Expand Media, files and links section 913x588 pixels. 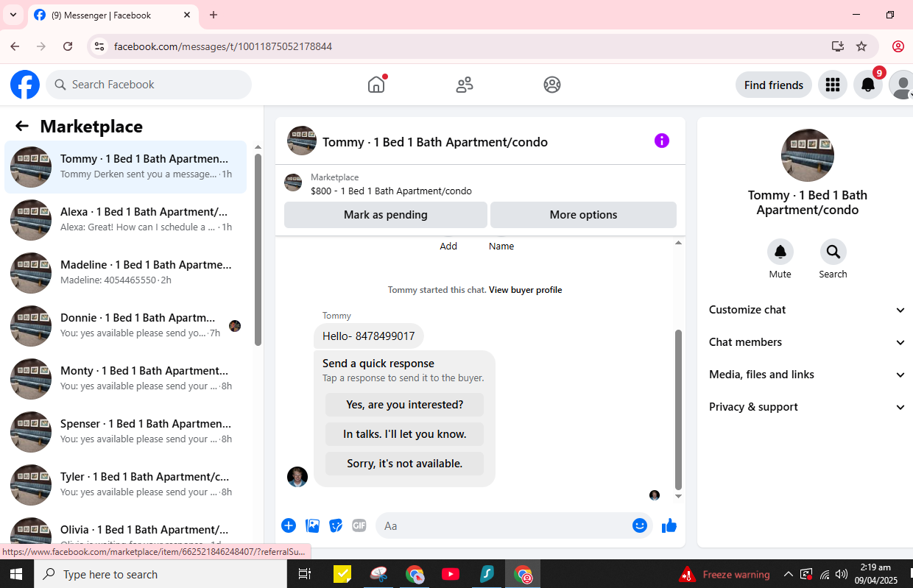pos(807,375)
